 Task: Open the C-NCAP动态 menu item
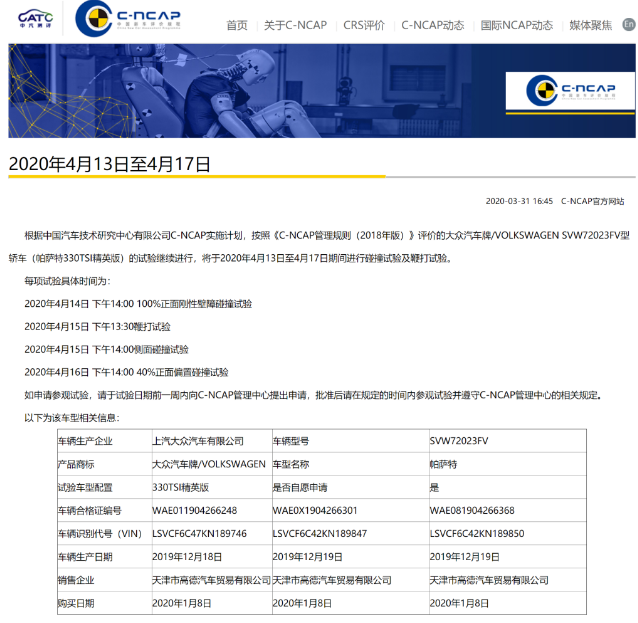[x=433, y=25]
